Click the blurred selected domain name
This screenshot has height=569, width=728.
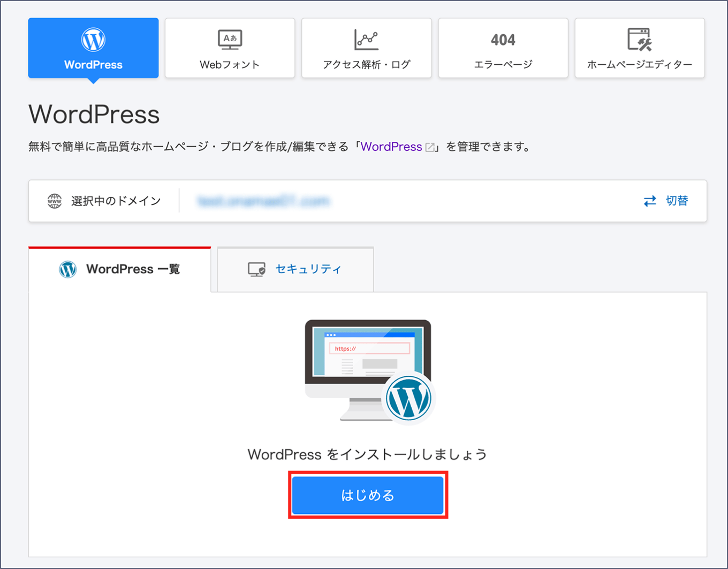[x=264, y=201]
